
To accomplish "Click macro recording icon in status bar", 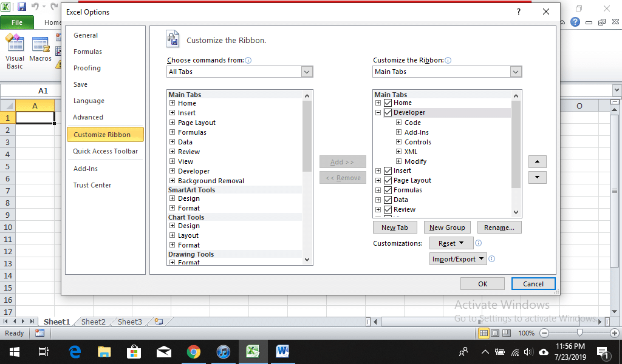I will click(39, 333).
